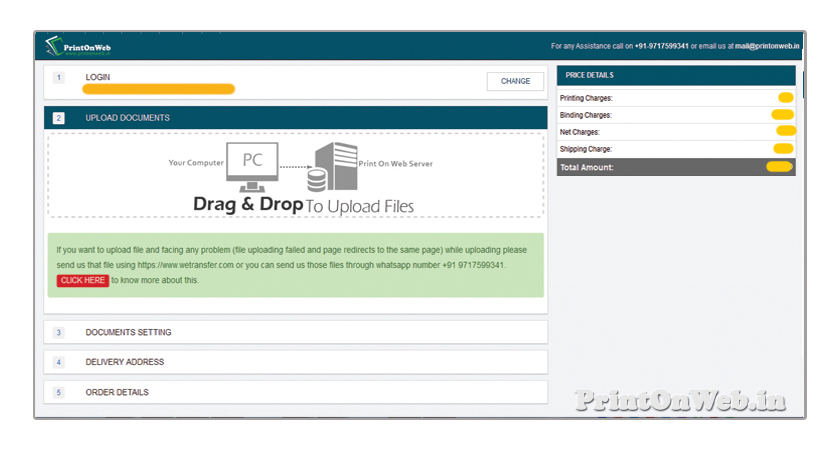
Task: Expand the Order Details step
Action: point(296,392)
